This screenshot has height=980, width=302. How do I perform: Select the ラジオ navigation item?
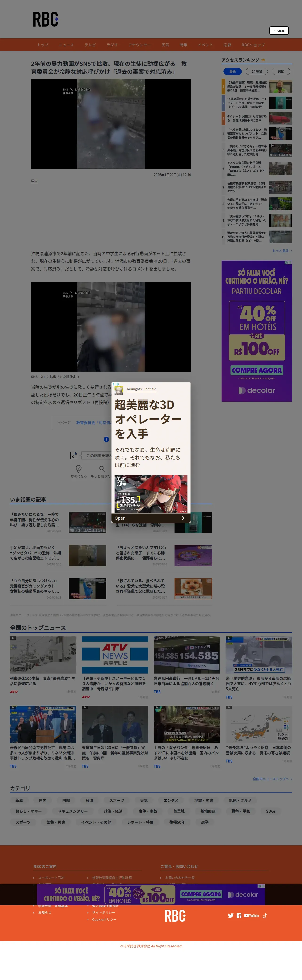pyautogui.click(x=112, y=45)
